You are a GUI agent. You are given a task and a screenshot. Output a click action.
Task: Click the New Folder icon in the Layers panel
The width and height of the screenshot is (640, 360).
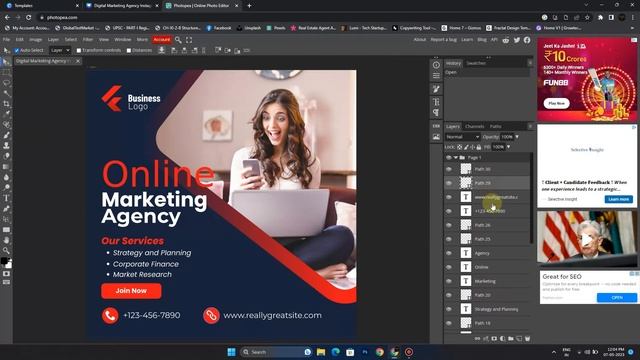click(x=511, y=339)
